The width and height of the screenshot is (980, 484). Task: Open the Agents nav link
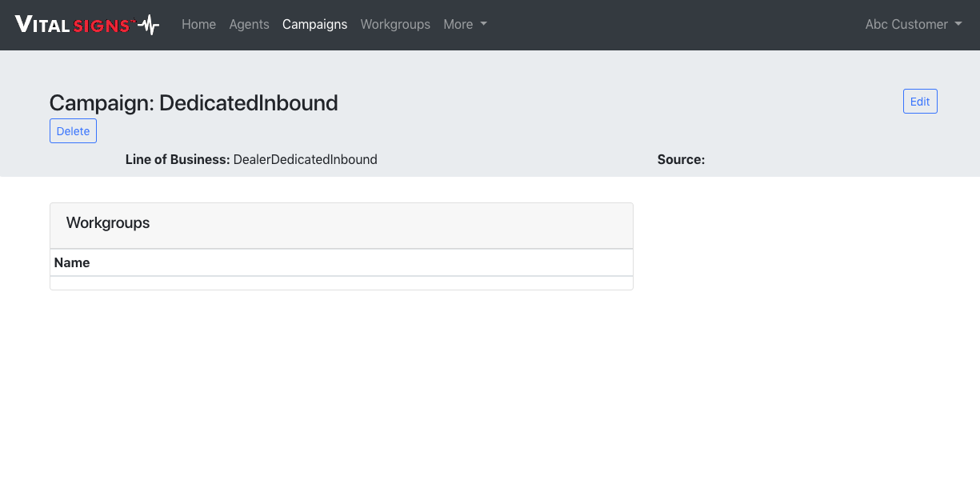(249, 25)
